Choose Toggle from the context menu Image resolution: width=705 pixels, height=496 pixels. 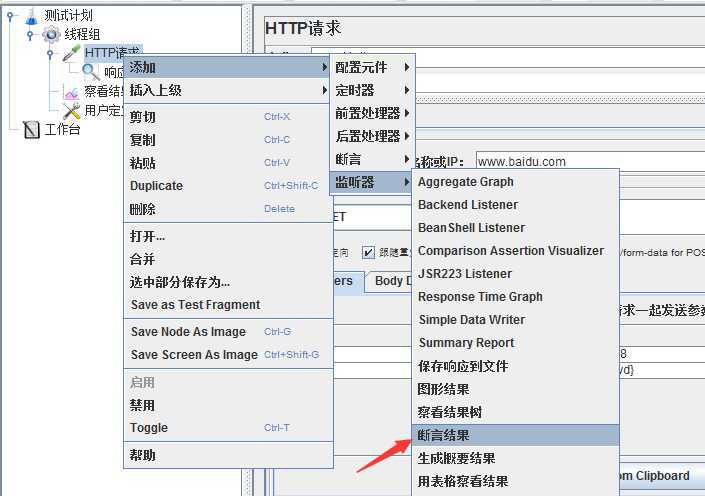click(x=228, y=428)
